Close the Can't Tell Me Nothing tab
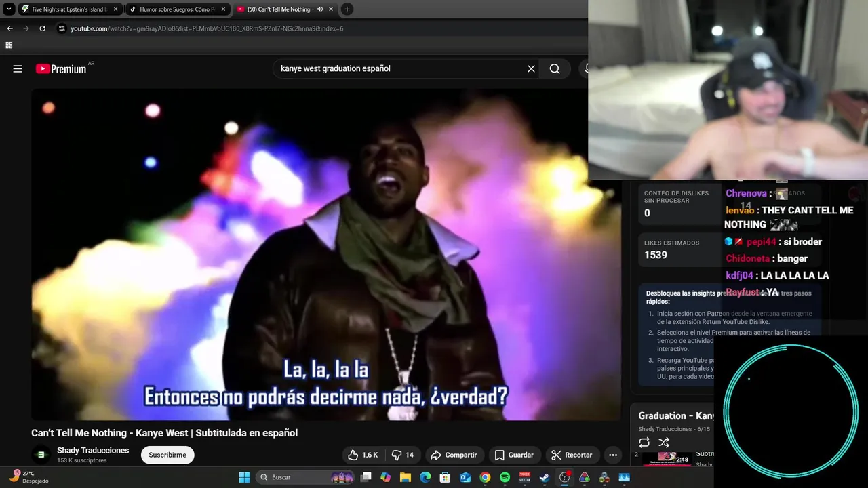This screenshot has width=868, height=488. (x=330, y=9)
